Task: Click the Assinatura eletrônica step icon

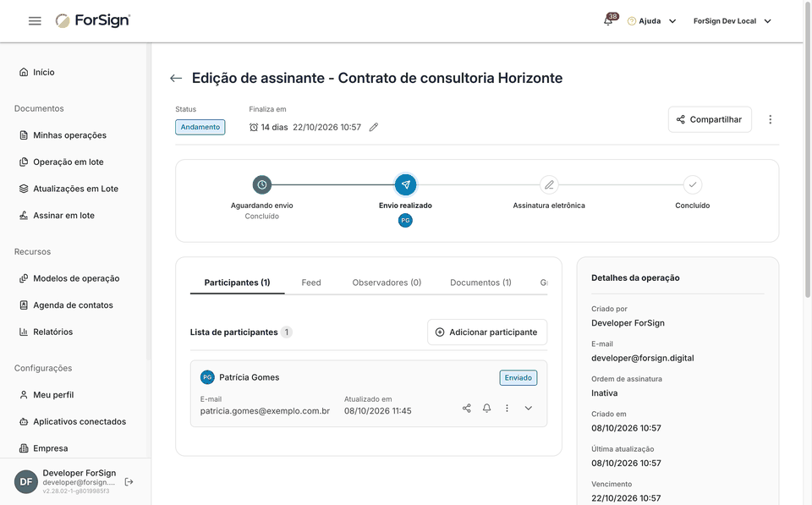Action: [549, 185]
